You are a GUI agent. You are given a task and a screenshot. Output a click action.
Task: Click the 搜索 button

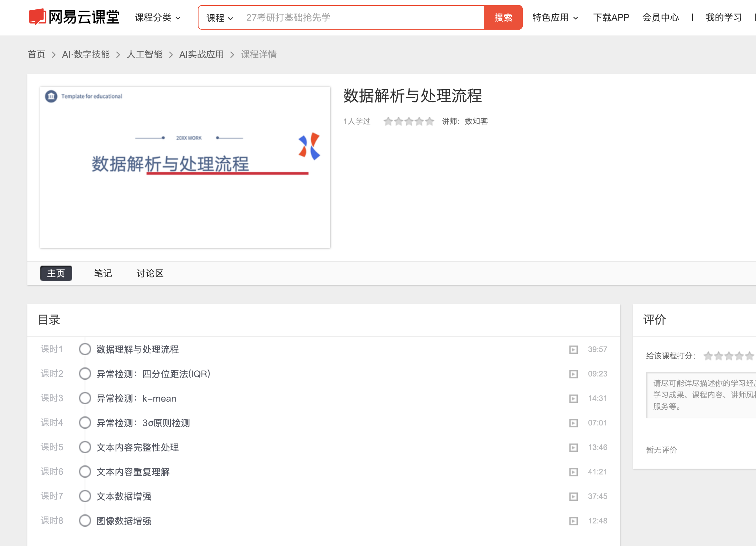click(503, 18)
